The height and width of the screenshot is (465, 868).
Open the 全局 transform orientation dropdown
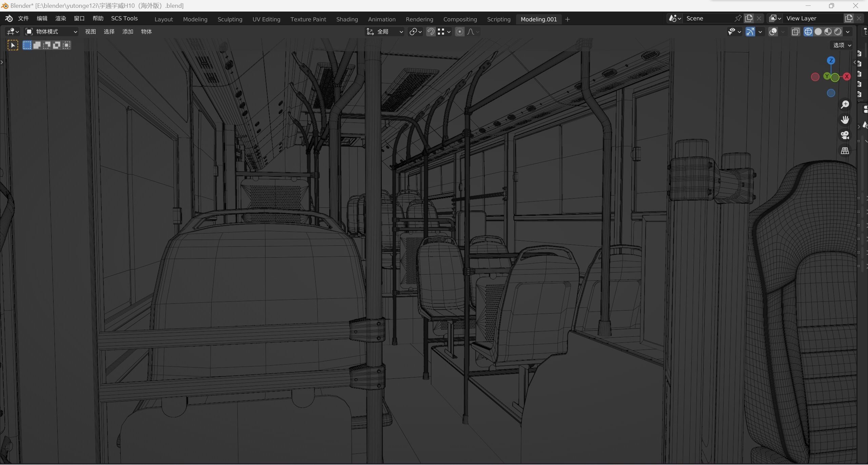[x=385, y=32]
